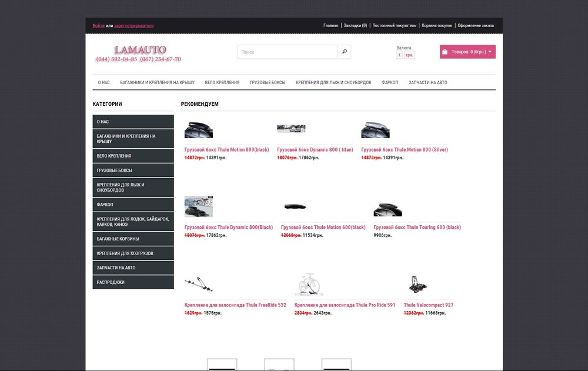
Task: Select the грн. currency button
Action: (409, 55)
